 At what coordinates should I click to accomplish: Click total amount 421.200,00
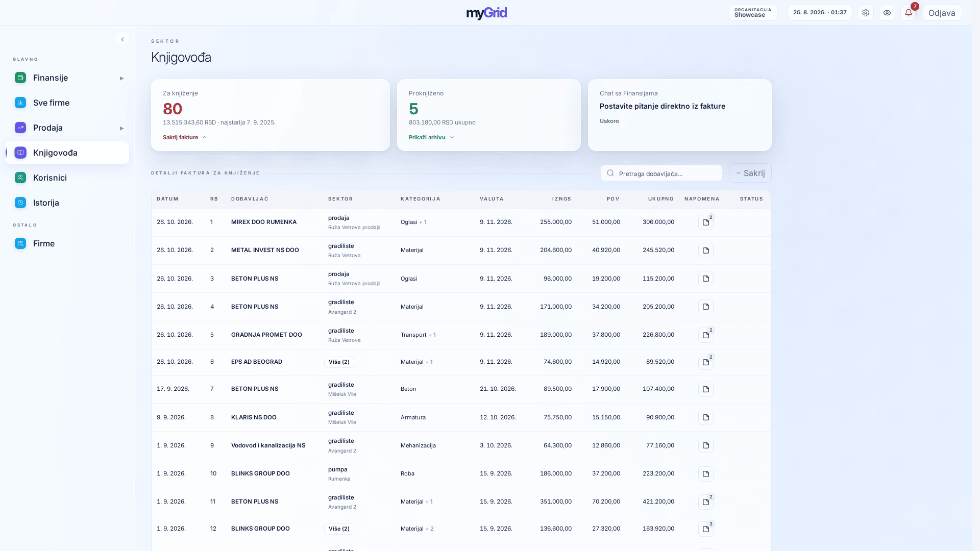click(658, 502)
